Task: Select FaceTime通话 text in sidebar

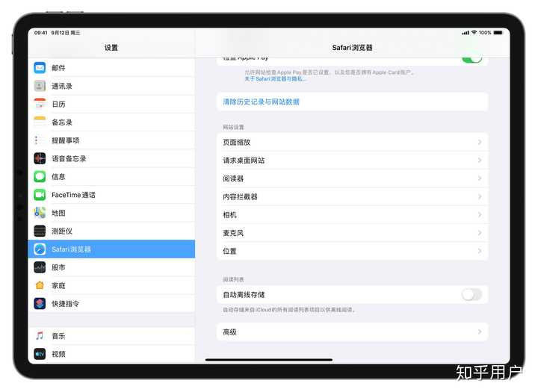Action: point(73,195)
